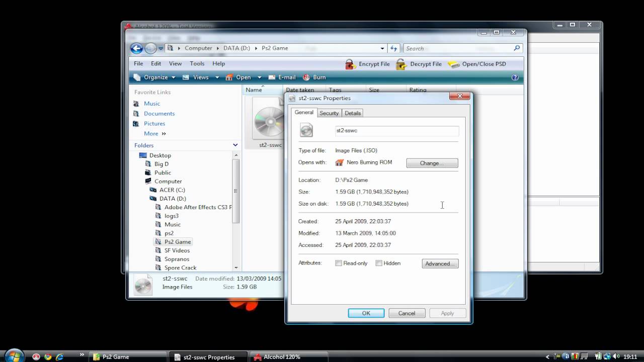Click the Nero Burning ROM icon
This screenshot has height=362, width=644.
(x=340, y=162)
